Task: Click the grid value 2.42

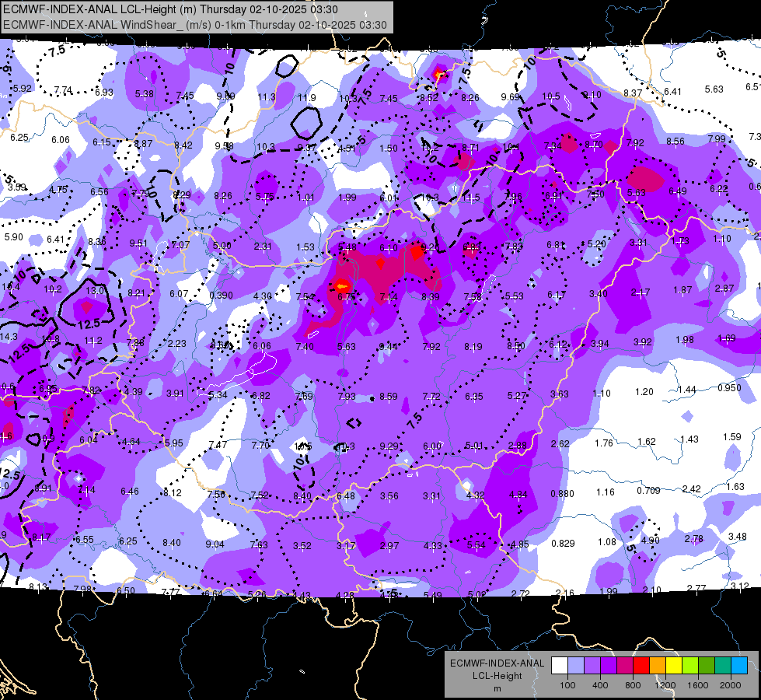Action: click(x=691, y=488)
